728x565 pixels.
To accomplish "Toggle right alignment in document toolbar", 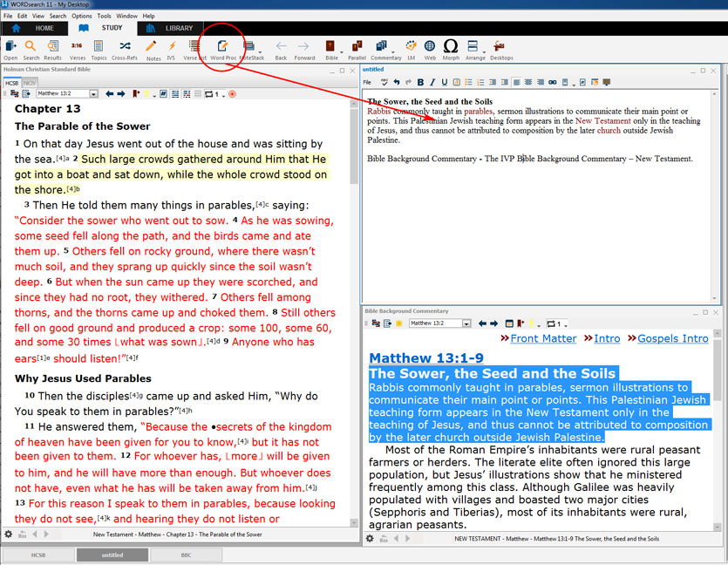I will coord(541,82).
